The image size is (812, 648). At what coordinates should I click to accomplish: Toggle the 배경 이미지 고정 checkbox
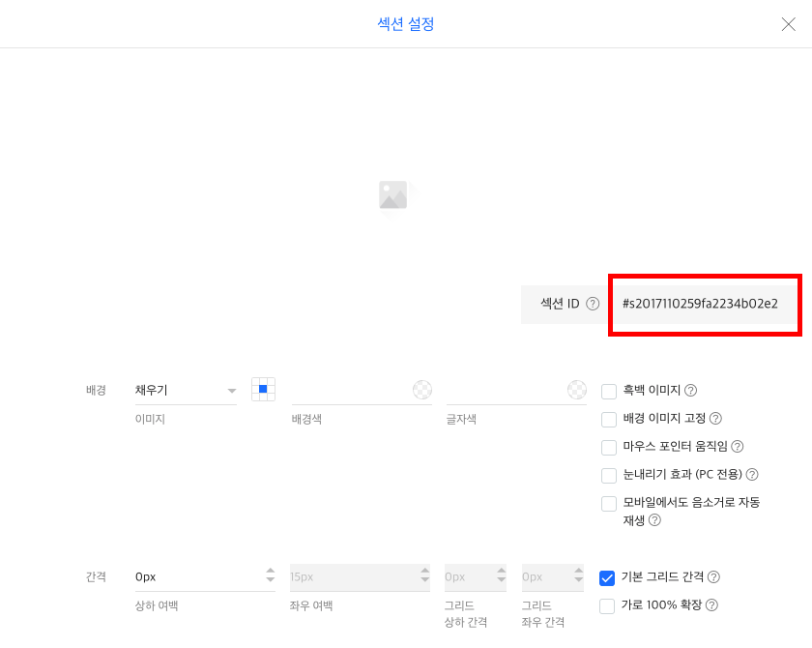coord(609,420)
